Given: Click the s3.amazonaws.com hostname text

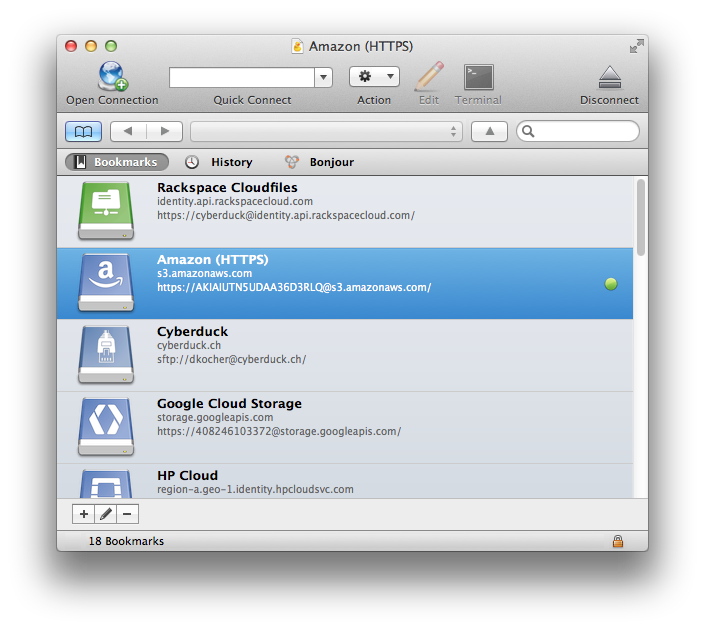Looking at the screenshot, I should (205, 273).
